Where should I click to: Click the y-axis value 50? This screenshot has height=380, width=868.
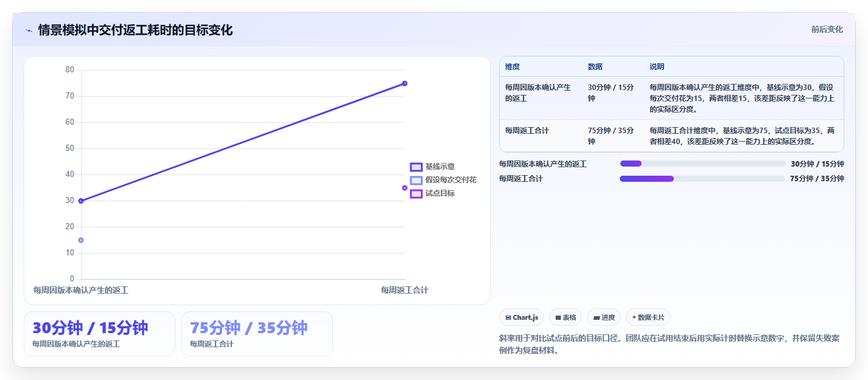(69, 148)
